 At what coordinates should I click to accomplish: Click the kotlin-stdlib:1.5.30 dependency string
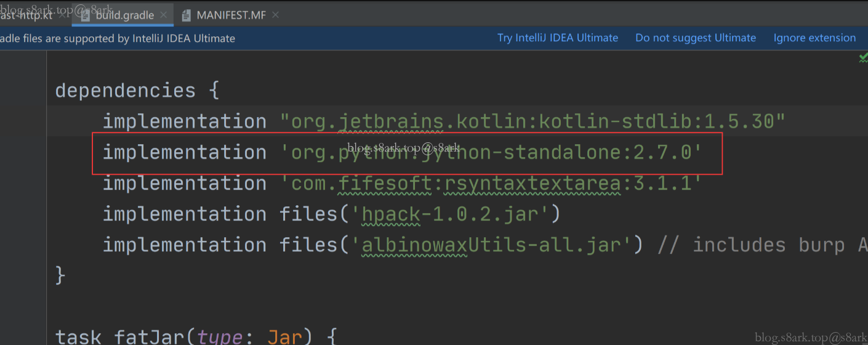click(x=532, y=121)
